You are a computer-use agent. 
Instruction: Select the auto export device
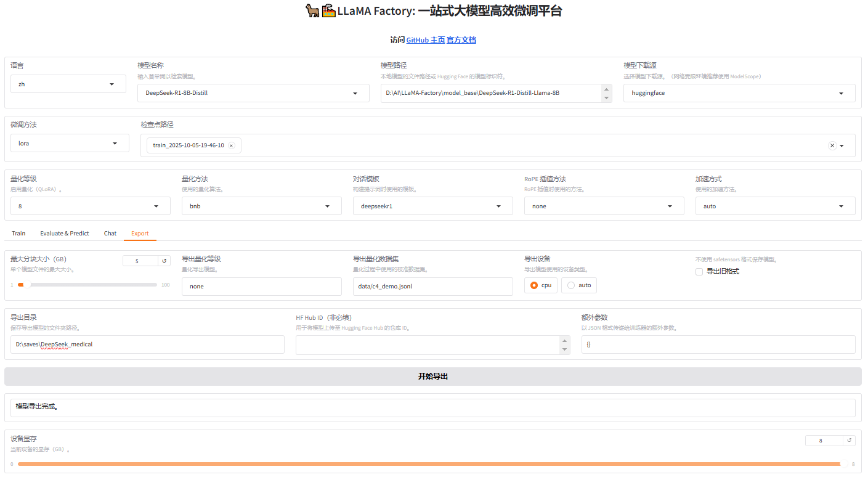[579, 285]
